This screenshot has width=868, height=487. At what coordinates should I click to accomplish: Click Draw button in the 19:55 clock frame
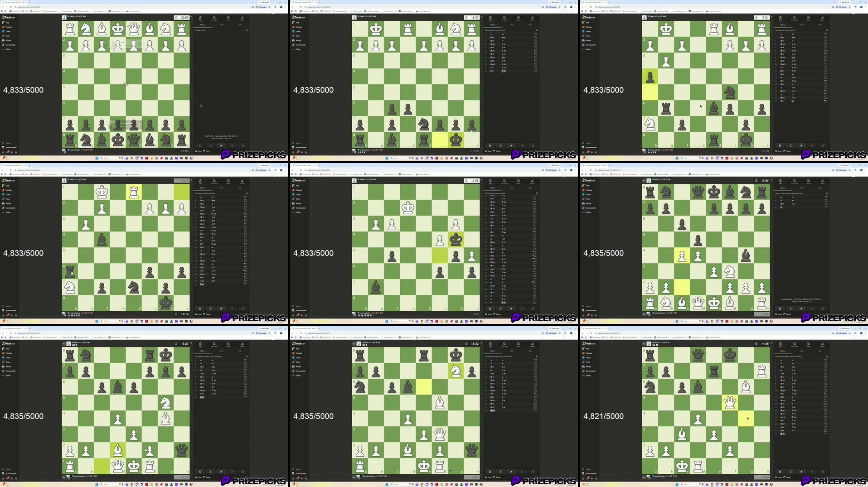(x=779, y=314)
